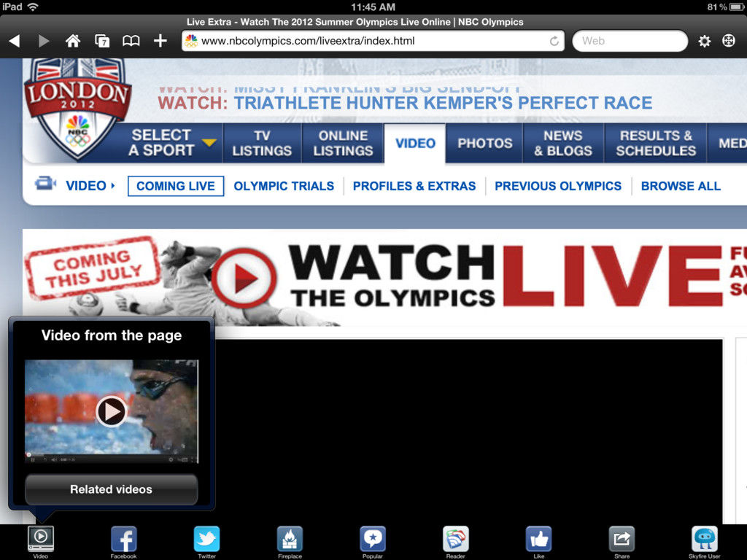Reload the page with the refresh icon
This screenshot has width=747, height=560.
click(x=554, y=41)
